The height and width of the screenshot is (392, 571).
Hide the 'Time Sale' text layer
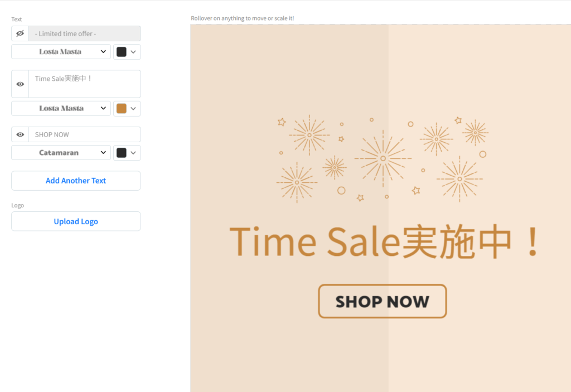[20, 84]
